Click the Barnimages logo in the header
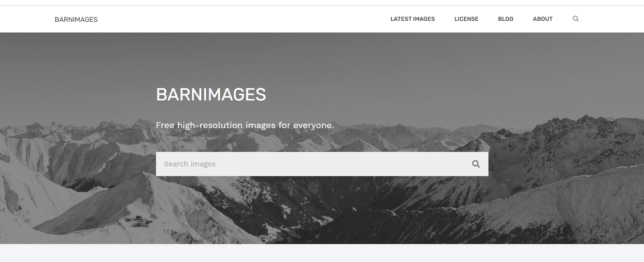This screenshot has height=262, width=644. (x=76, y=19)
